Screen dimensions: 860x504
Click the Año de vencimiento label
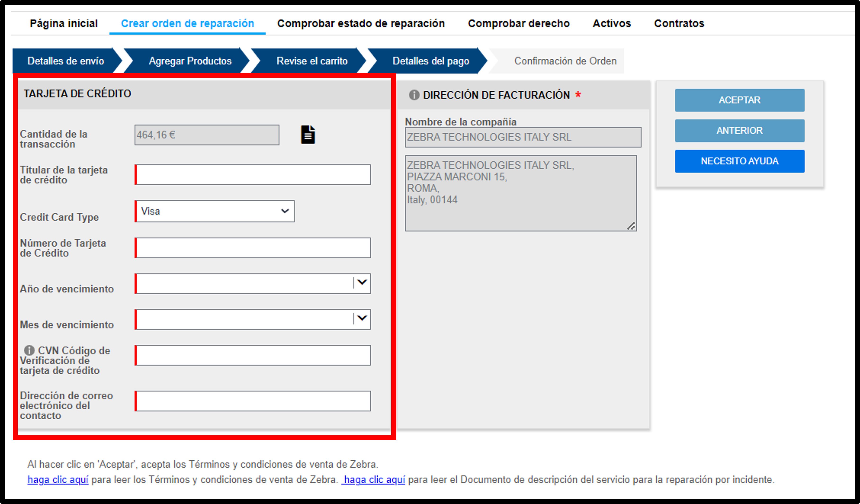coord(66,289)
